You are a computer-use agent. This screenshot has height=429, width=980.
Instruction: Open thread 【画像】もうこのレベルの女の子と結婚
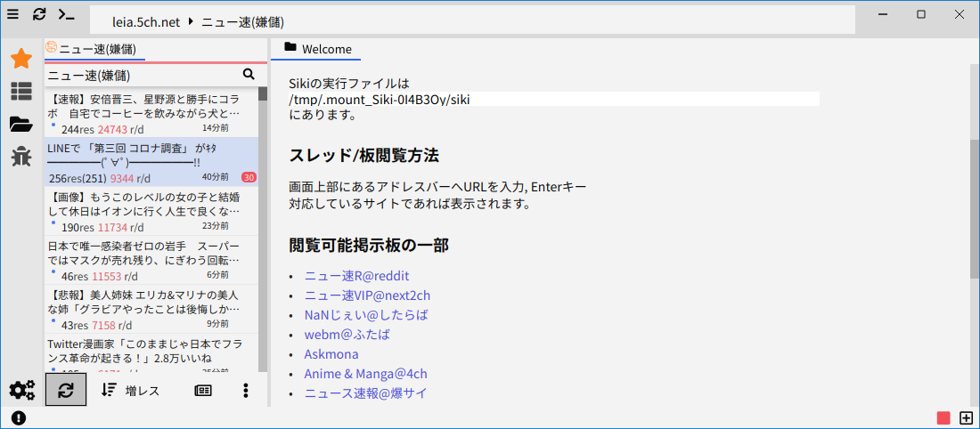(151, 211)
